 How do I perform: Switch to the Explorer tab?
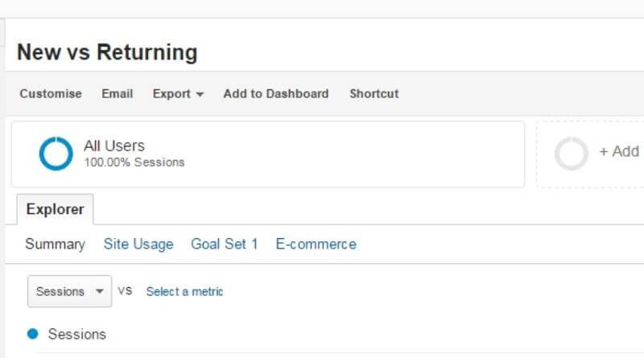click(x=55, y=209)
